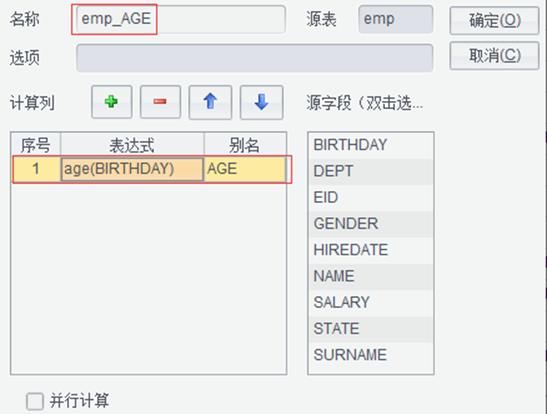Remove the selected computed column with red minus
This screenshot has height=414, width=547.
[x=160, y=102]
